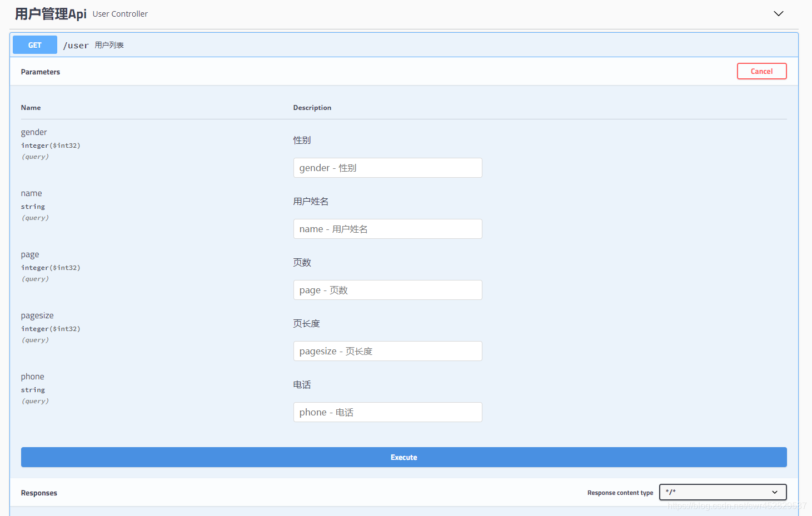This screenshot has height=516, width=812.
Task: Click the Name column header
Action: click(31, 107)
